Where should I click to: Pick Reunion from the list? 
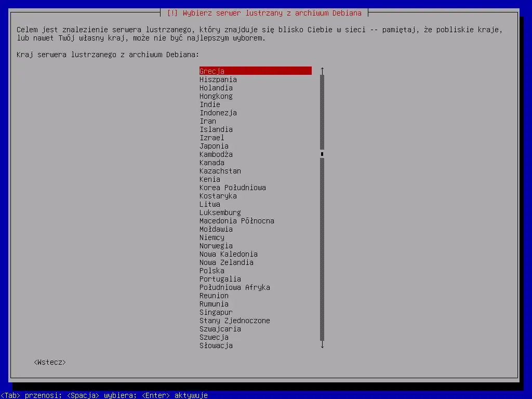point(256,296)
